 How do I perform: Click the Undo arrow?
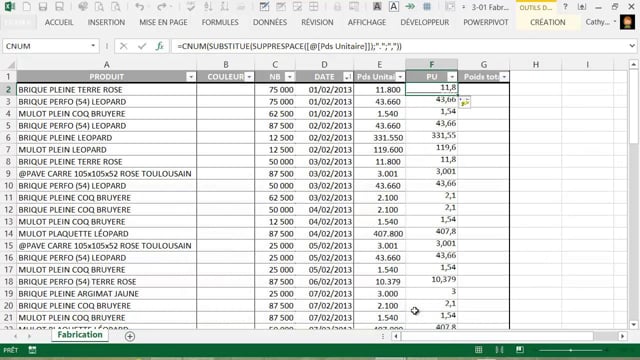coord(140,7)
